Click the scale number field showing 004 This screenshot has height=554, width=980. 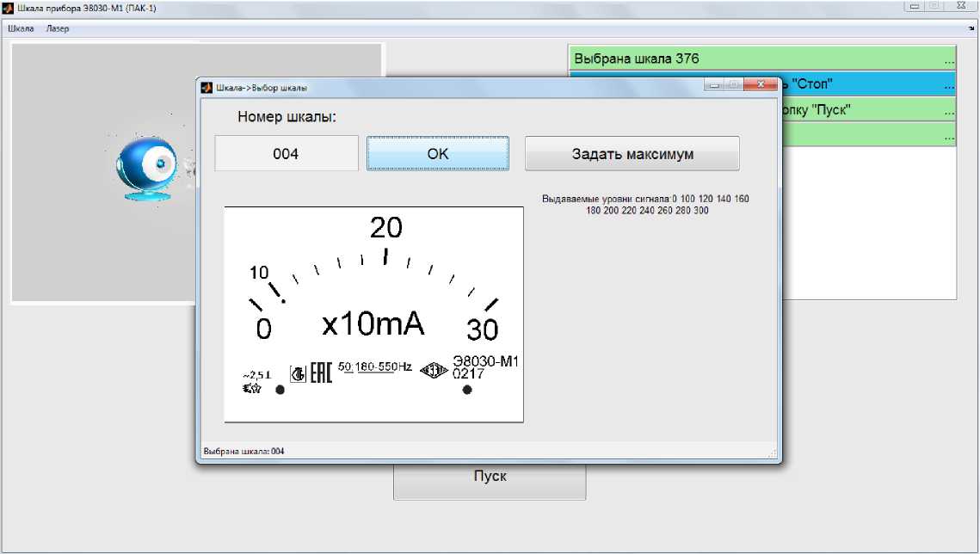286,154
